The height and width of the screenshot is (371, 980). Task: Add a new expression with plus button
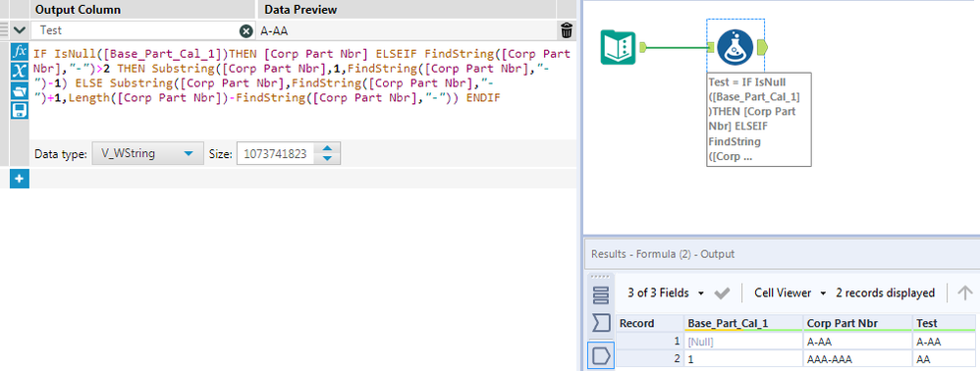click(20, 180)
